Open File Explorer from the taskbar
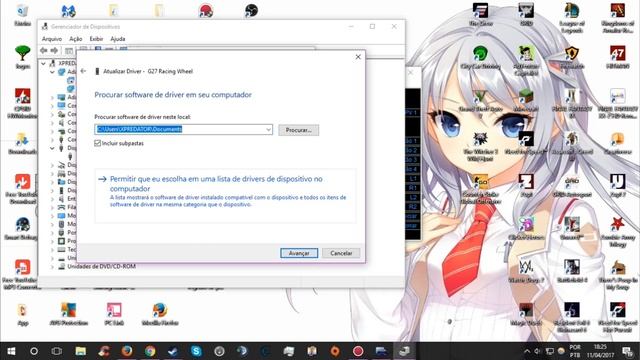640x360 pixels. point(80,351)
